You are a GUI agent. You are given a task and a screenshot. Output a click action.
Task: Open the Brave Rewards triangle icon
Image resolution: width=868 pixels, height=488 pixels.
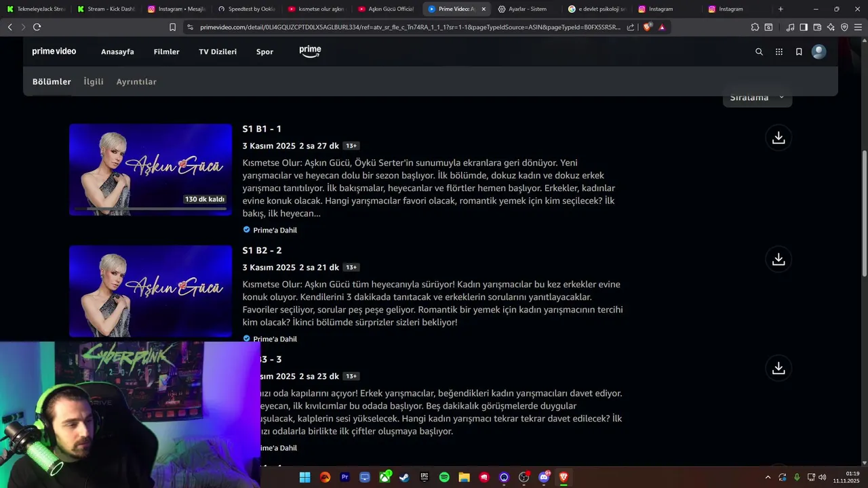pos(662,27)
